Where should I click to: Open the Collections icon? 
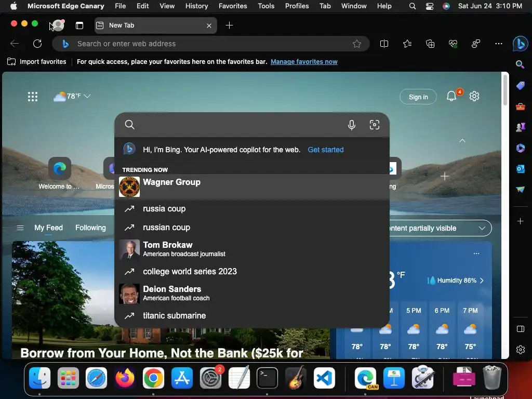point(430,44)
